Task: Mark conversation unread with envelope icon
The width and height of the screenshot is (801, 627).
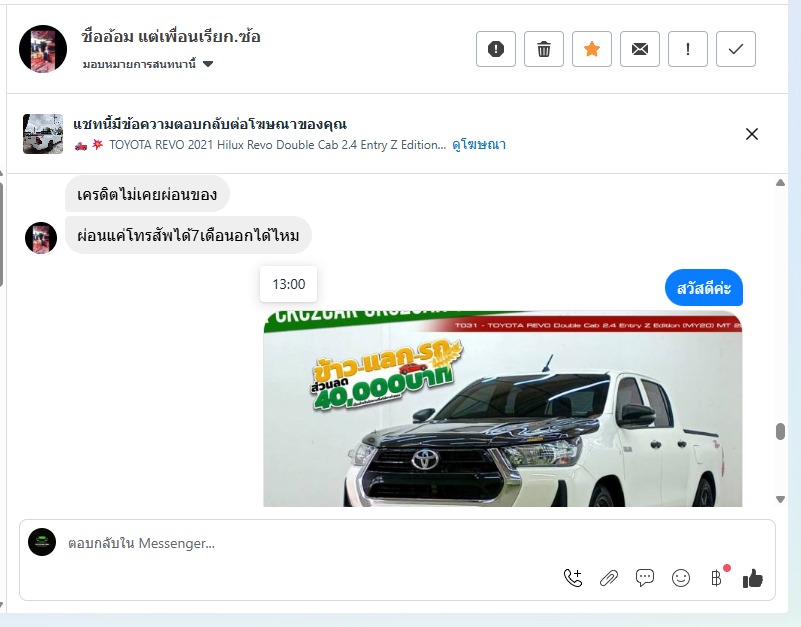Action: 640,49
